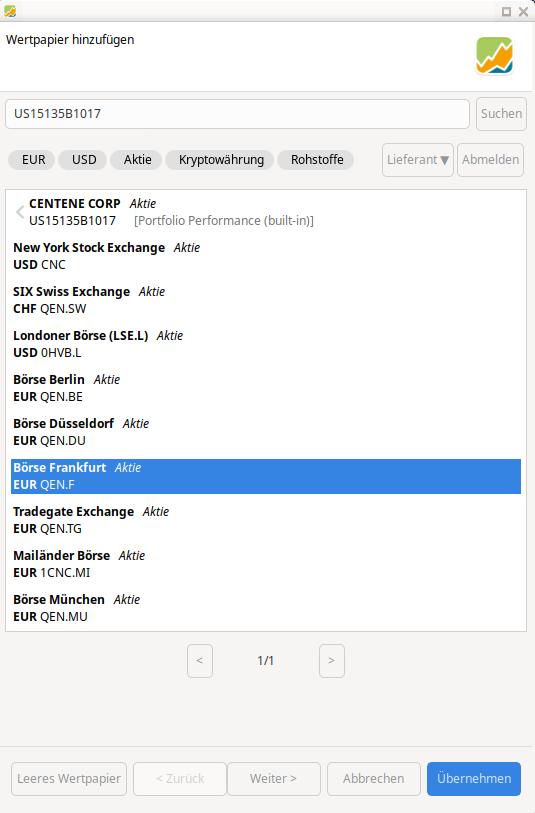This screenshot has height=813, width=535.
Task: Open the Lieferant dropdown
Action: tap(418, 160)
